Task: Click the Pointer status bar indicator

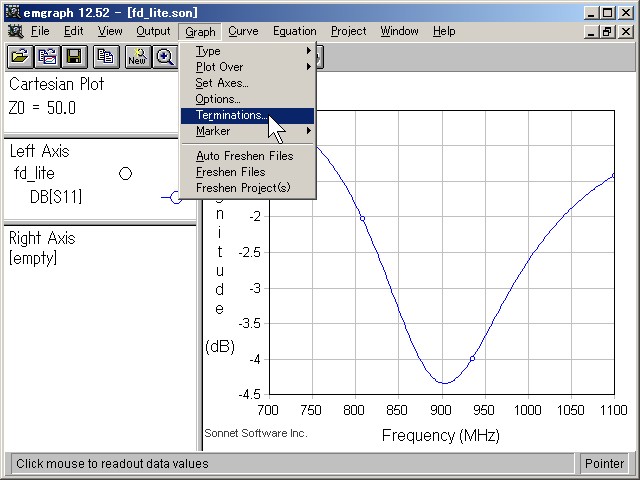Action: point(604,464)
